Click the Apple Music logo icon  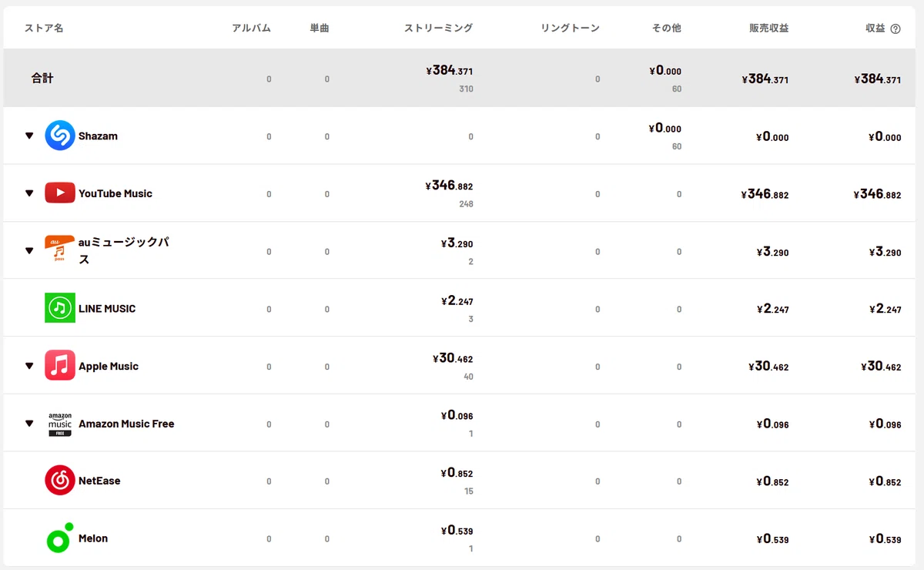click(x=59, y=365)
